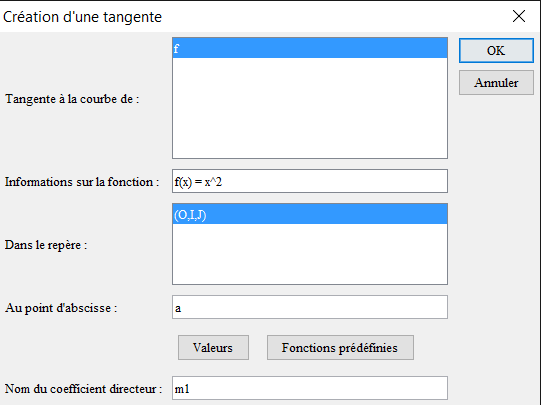Image resolution: width=541 pixels, height=405 pixels.
Task: Cancel using the Annuler button
Action: [x=496, y=83]
